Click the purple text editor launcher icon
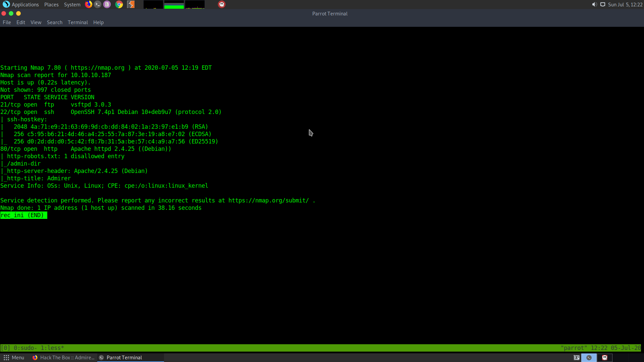644x362 pixels. point(107,4)
